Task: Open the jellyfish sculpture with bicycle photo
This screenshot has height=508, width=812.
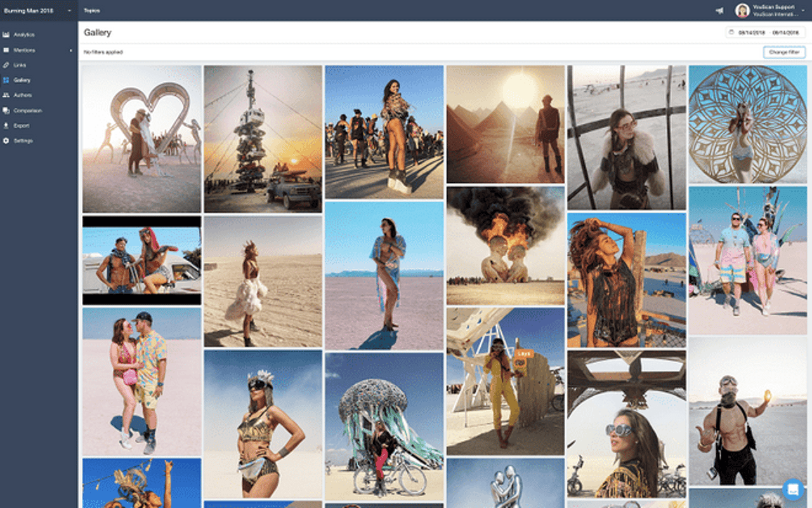Action: (384, 427)
